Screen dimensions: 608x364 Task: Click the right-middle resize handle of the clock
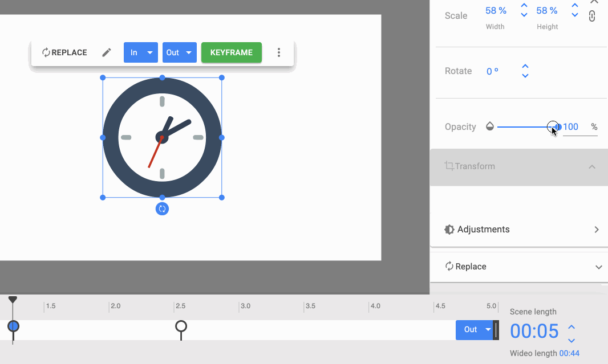coord(222,137)
